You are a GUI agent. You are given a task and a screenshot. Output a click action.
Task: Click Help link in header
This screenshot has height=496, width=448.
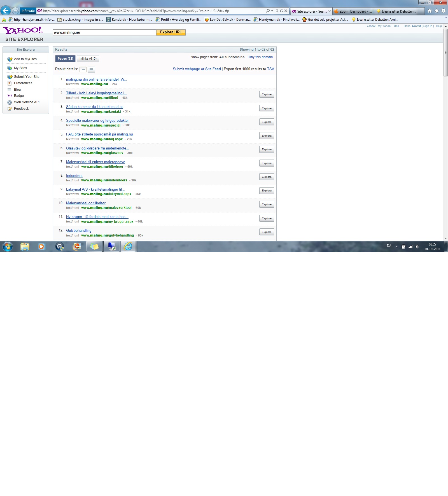[x=439, y=26]
